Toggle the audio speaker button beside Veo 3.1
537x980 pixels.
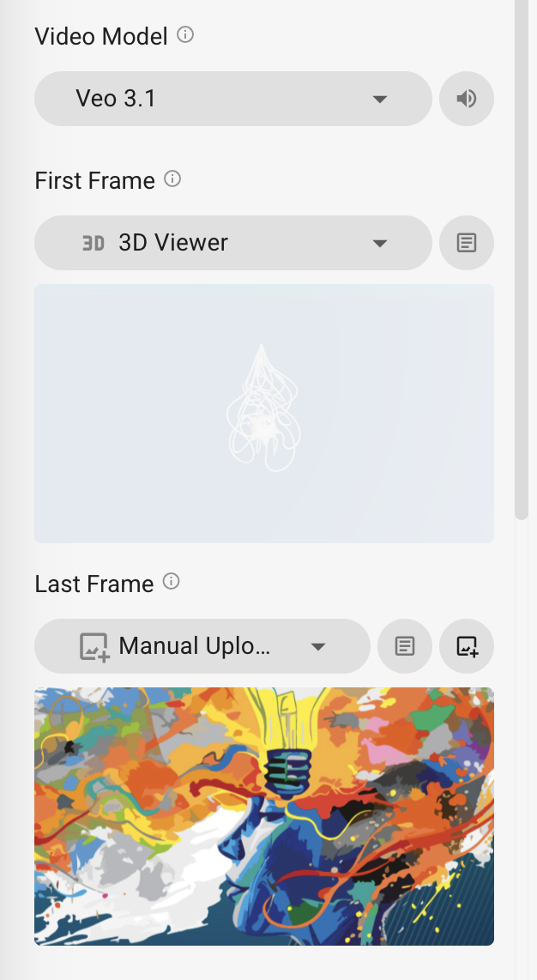coord(467,99)
